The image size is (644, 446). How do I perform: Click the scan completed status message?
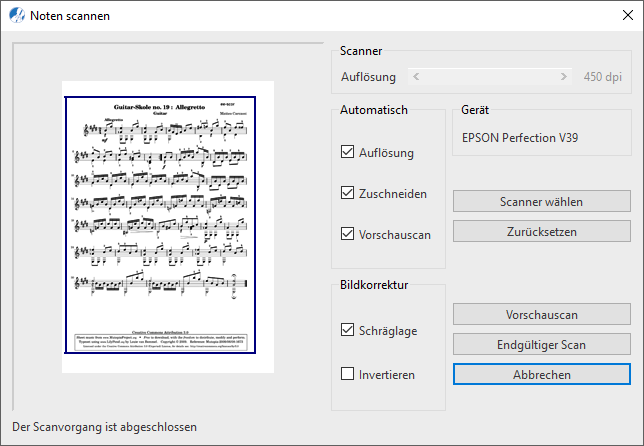(104, 427)
